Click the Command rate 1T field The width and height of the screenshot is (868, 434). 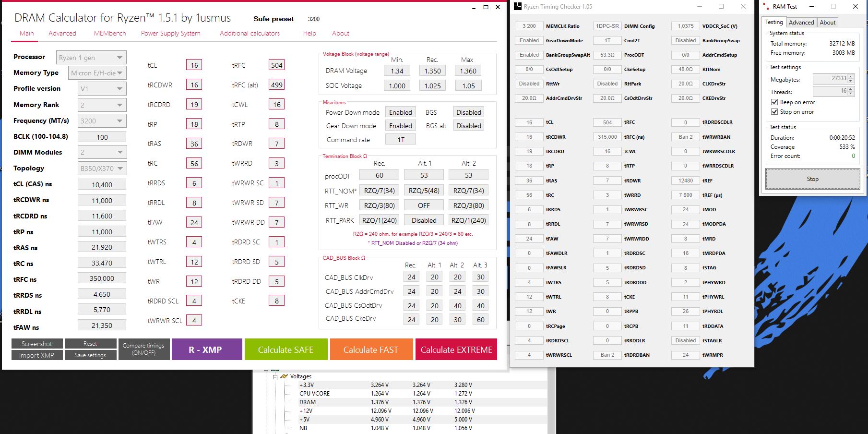point(401,139)
